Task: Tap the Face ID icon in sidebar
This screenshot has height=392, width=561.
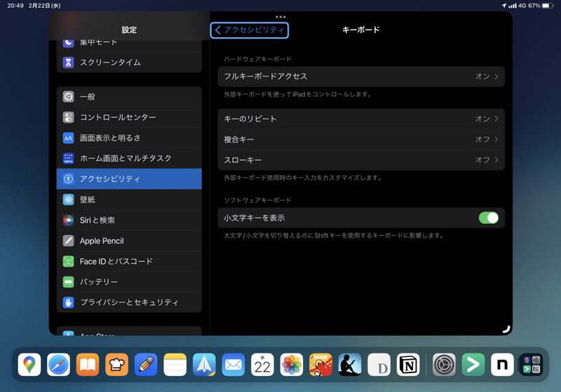Action: point(68,262)
